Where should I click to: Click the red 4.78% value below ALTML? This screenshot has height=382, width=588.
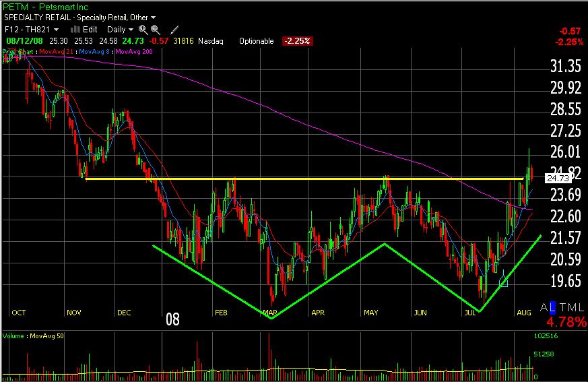(x=566, y=321)
